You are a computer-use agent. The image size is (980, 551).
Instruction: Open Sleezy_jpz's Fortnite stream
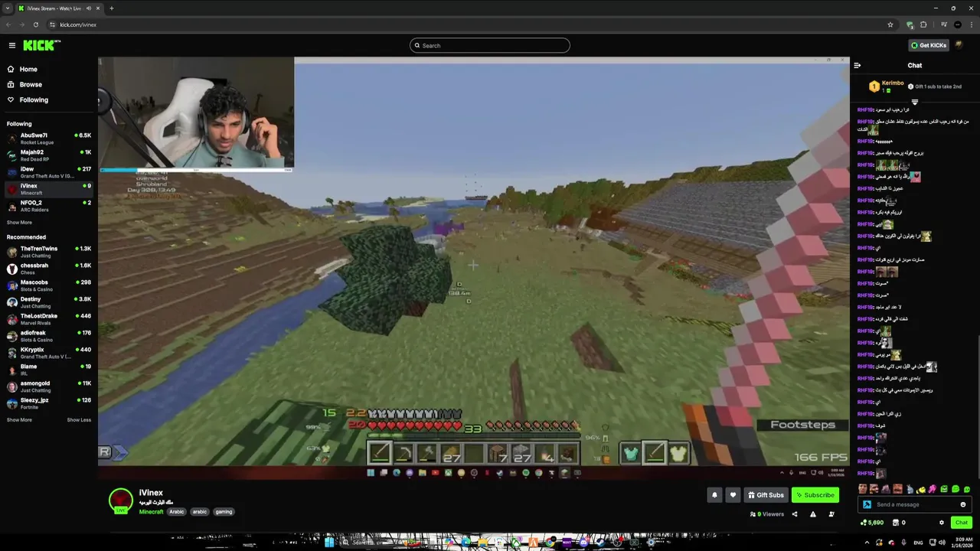pos(49,403)
